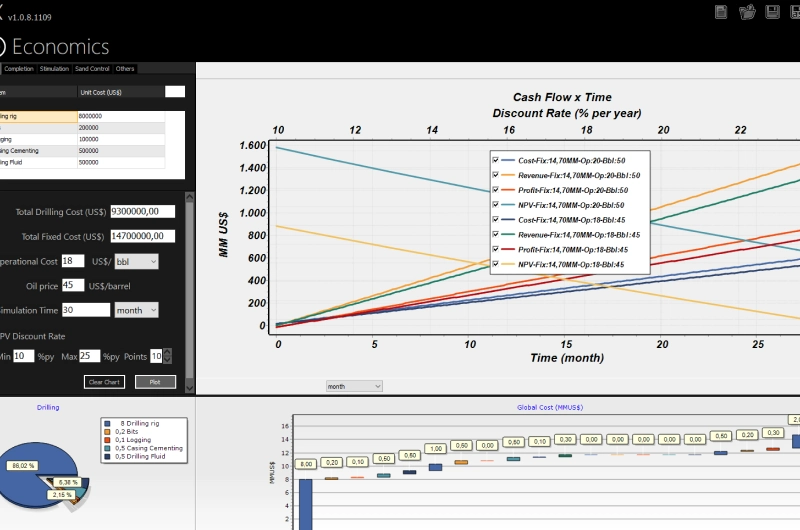Click the Drilling rig legend color square
This screenshot has height=530, width=800.
[x=107, y=424]
